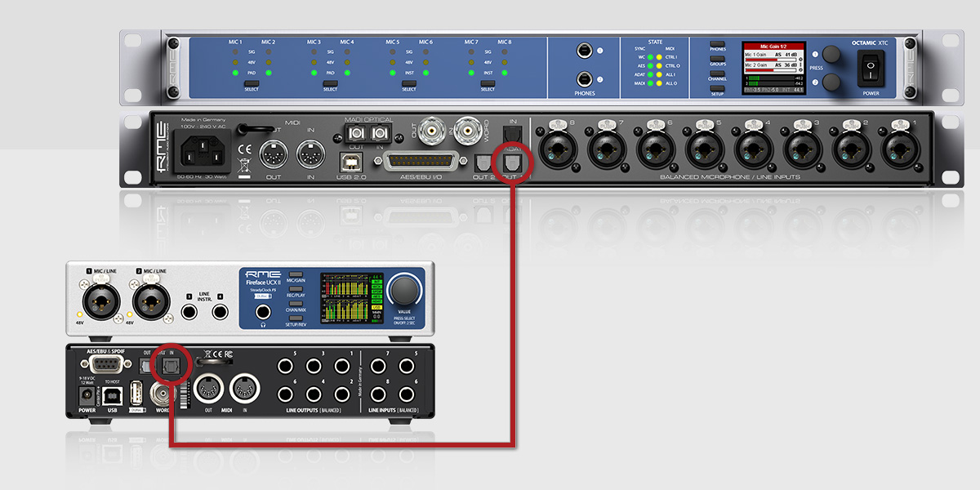Click the Fireface rear MIDI IN port

(244, 390)
